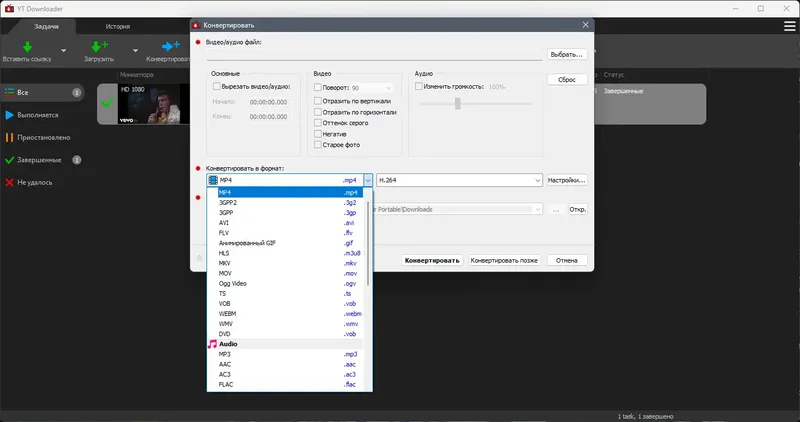Select the Приостановлено pause icon filter
This screenshot has height=422, width=800.
[x=9, y=138]
